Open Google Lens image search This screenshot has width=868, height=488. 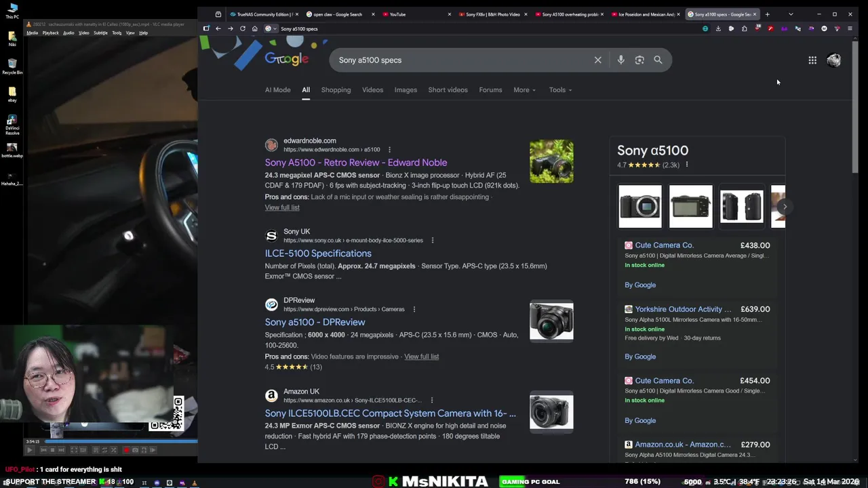[639, 60]
